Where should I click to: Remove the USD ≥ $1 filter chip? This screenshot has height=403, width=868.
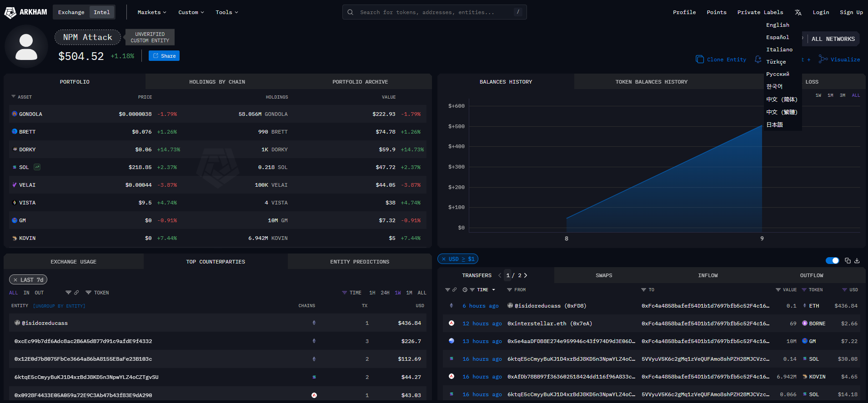click(444, 259)
